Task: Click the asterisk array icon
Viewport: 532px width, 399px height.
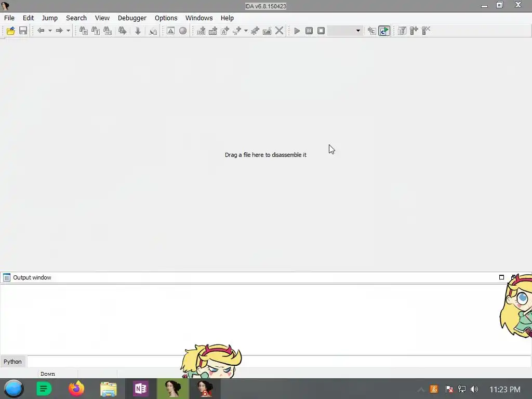Action: click(x=255, y=31)
